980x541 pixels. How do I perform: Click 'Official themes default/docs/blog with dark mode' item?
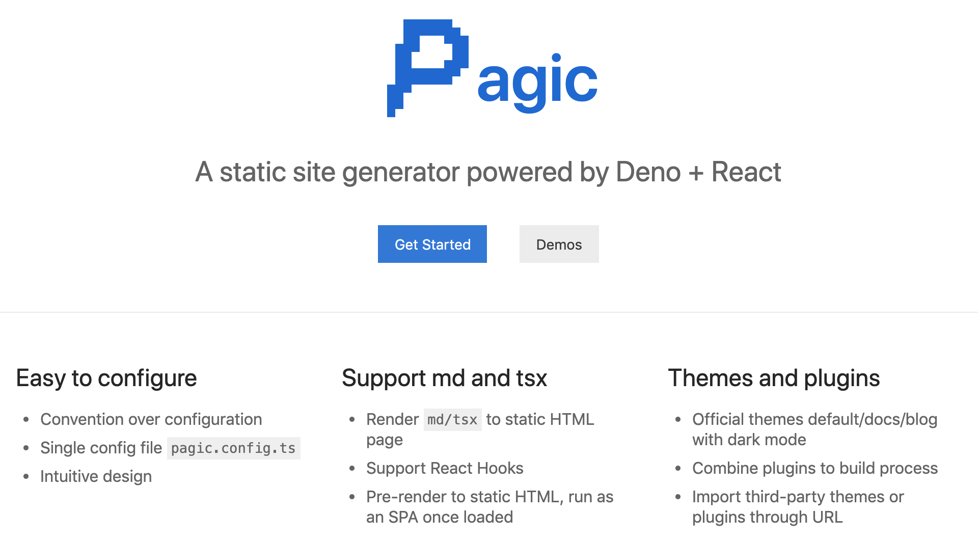click(x=815, y=429)
